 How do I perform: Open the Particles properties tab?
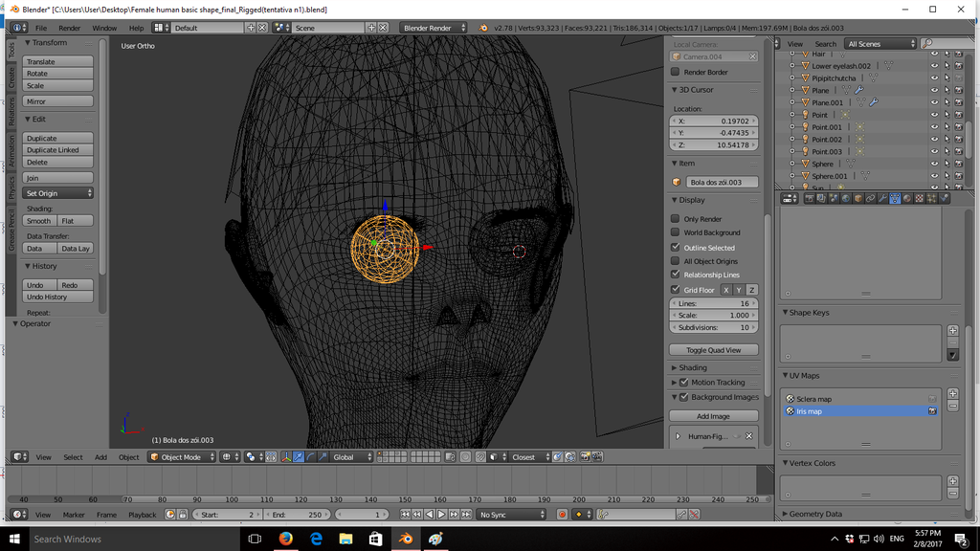932,199
